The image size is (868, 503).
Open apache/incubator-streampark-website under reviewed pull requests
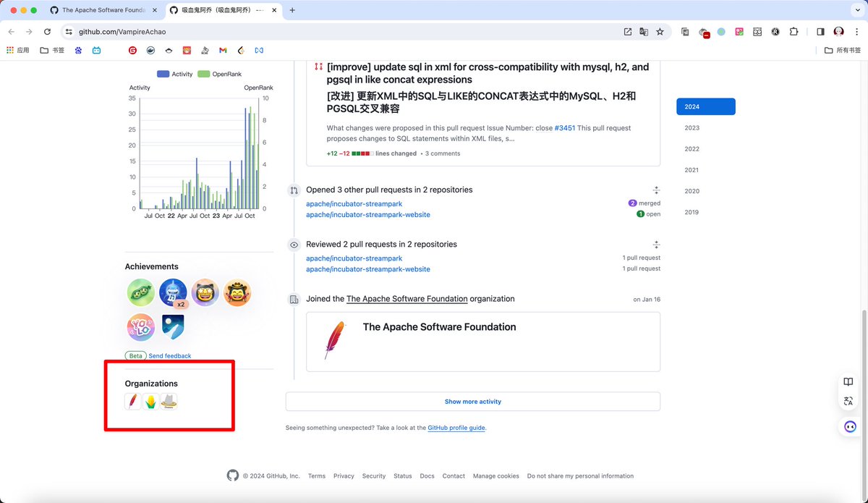tap(368, 269)
